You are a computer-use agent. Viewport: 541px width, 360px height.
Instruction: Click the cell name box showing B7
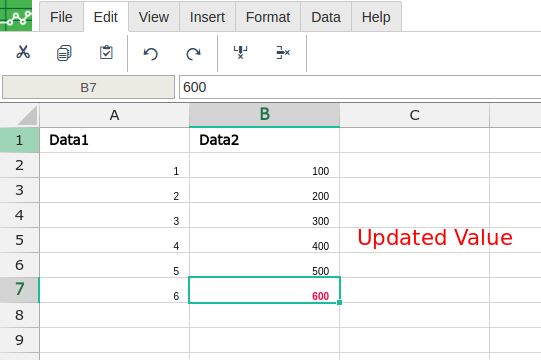coord(88,87)
